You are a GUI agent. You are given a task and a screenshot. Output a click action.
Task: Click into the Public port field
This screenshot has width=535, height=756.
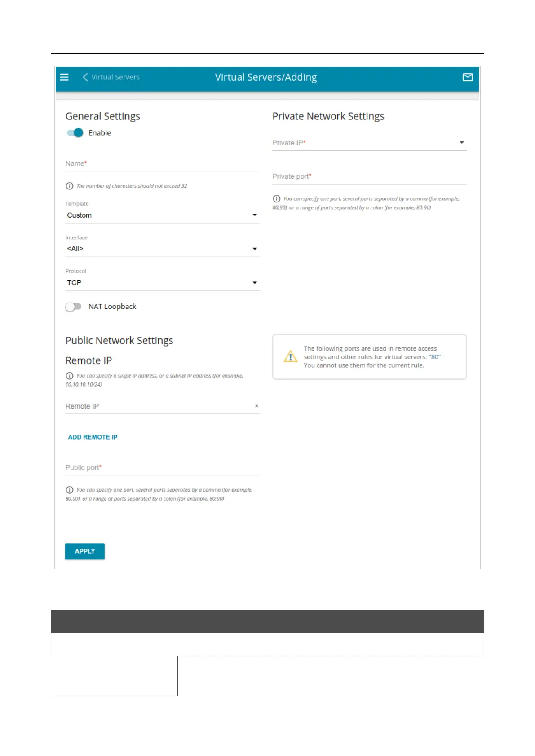tap(162, 468)
